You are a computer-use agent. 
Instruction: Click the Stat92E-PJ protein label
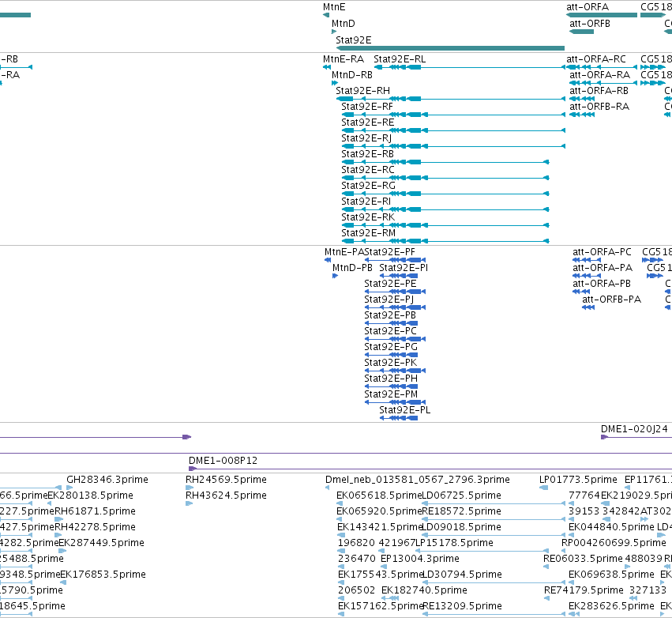point(389,300)
